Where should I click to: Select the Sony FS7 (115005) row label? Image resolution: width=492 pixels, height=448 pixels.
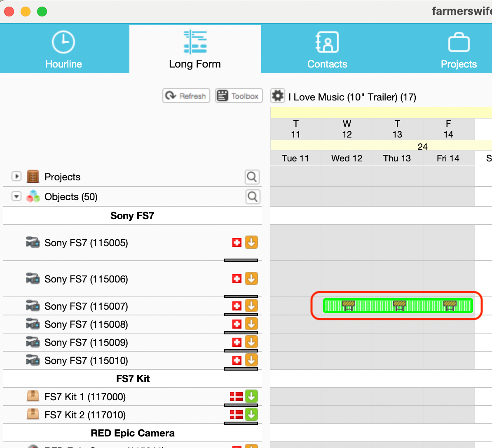tap(86, 243)
